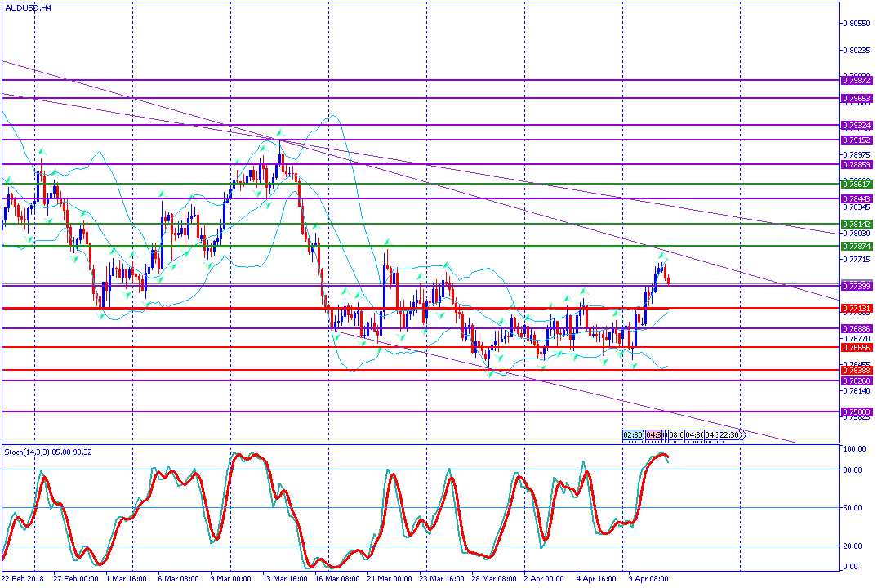Click the green 0.78617 price label
This screenshot has width=882, height=588.
pyautogui.click(x=857, y=185)
